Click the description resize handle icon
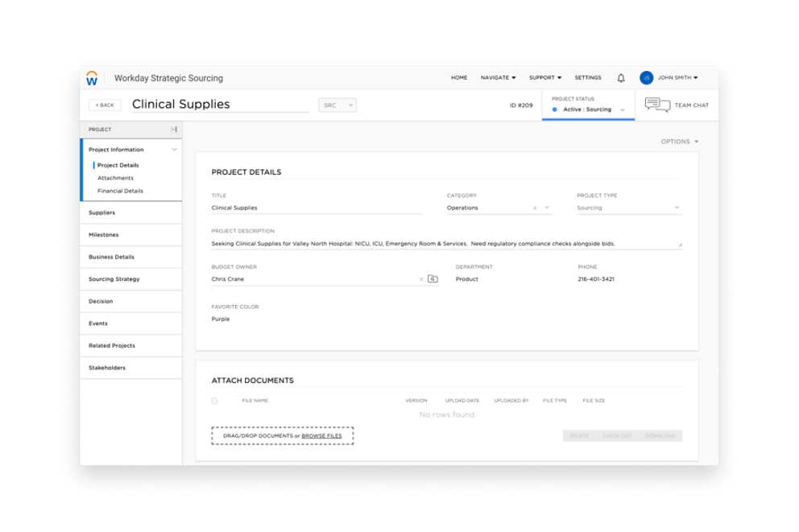The height and width of the screenshot is (532, 799). click(681, 244)
